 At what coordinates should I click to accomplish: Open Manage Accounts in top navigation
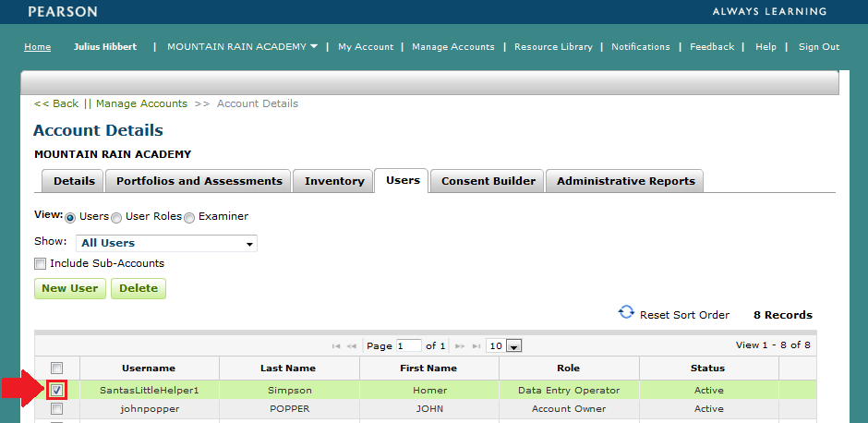click(453, 47)
